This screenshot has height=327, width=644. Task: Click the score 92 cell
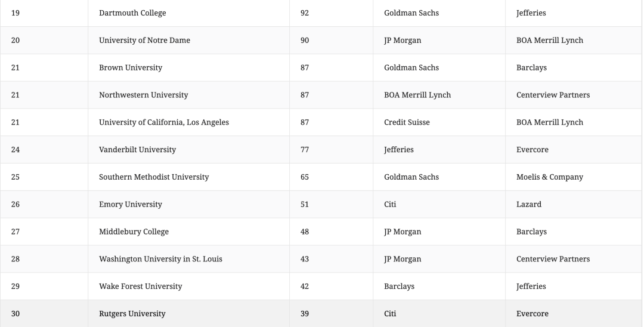click(x=331, y=13)
